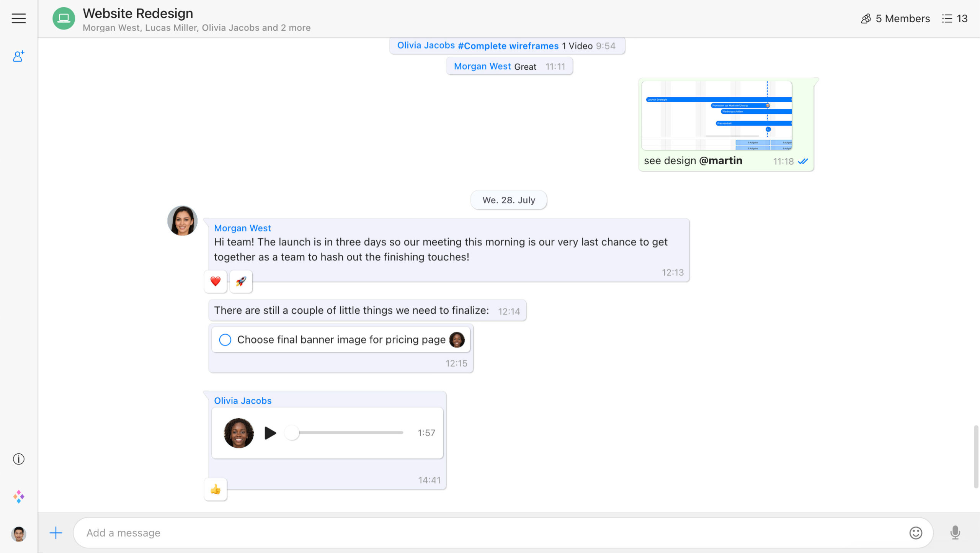Viewport: 980px width, 553px height.
Task: Open the #Complete wireframes task link
Action: pyautogui.click(x=508, y=46)
